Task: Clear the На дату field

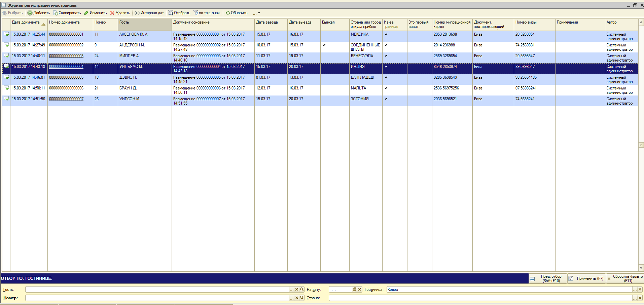Action: point(360,289)
